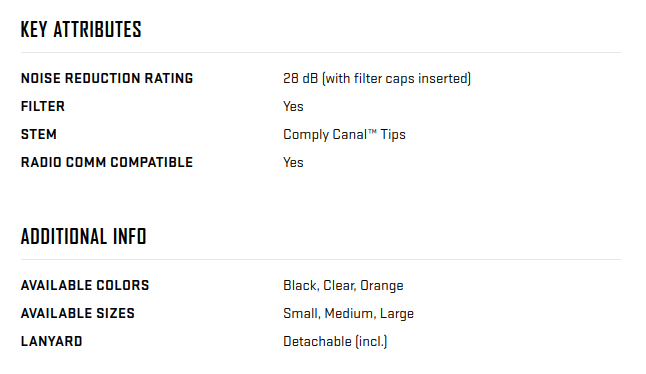The image size is (646, 374).
Task: Click the ADDITIONAL INFO heading
Action: click(x=84, y=236)
